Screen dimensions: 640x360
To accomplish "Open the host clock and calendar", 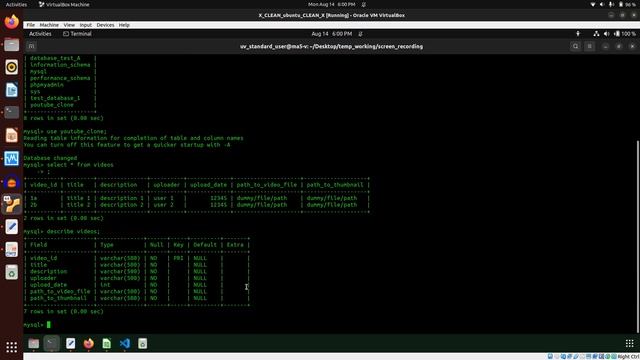I will [331, 4].
